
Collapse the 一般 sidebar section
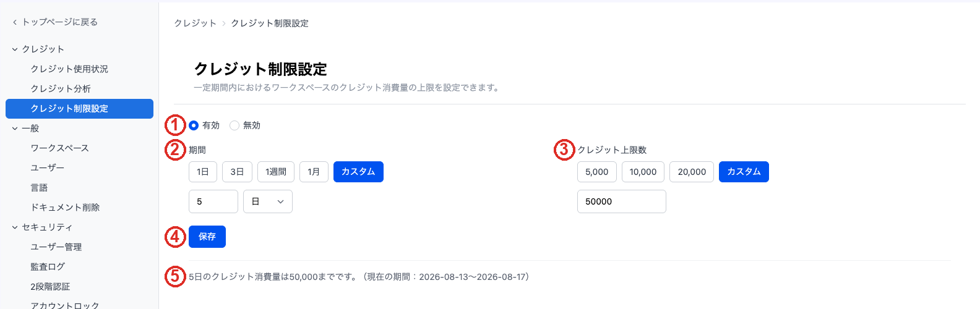tap(15, 129)
